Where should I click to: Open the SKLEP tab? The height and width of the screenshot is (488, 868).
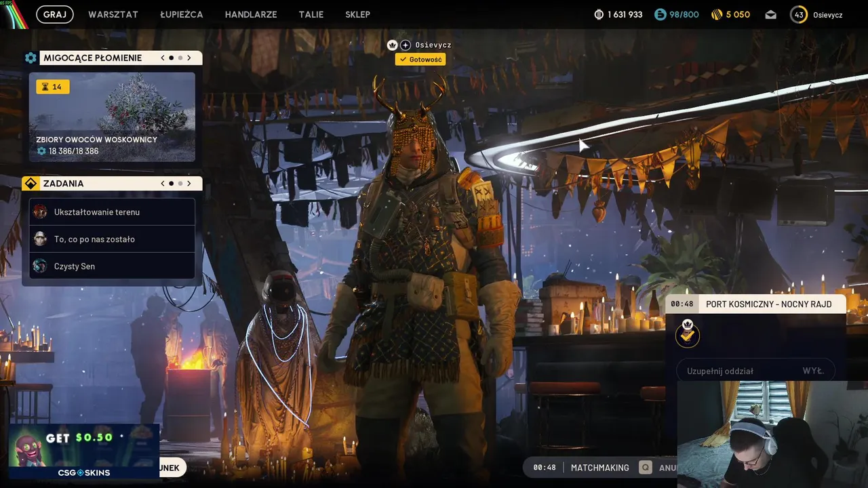click(x=357, y=14)
